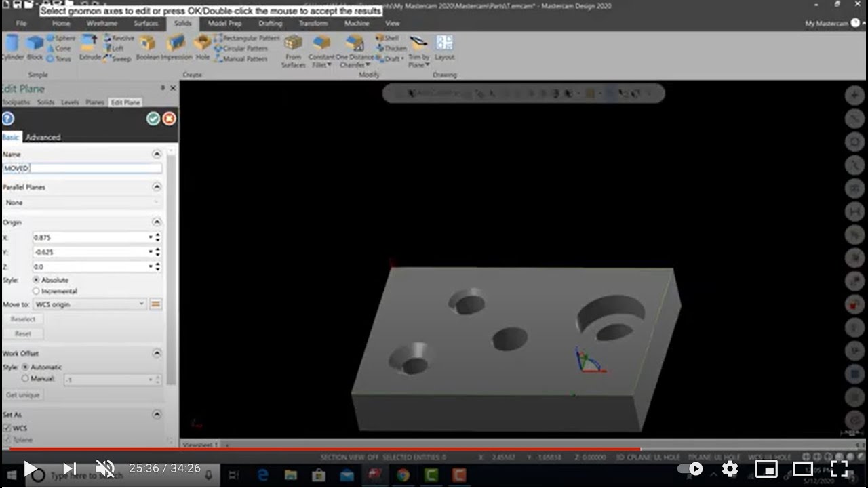
Task: Unmute the video volume
Action: [x=105, y=468]
